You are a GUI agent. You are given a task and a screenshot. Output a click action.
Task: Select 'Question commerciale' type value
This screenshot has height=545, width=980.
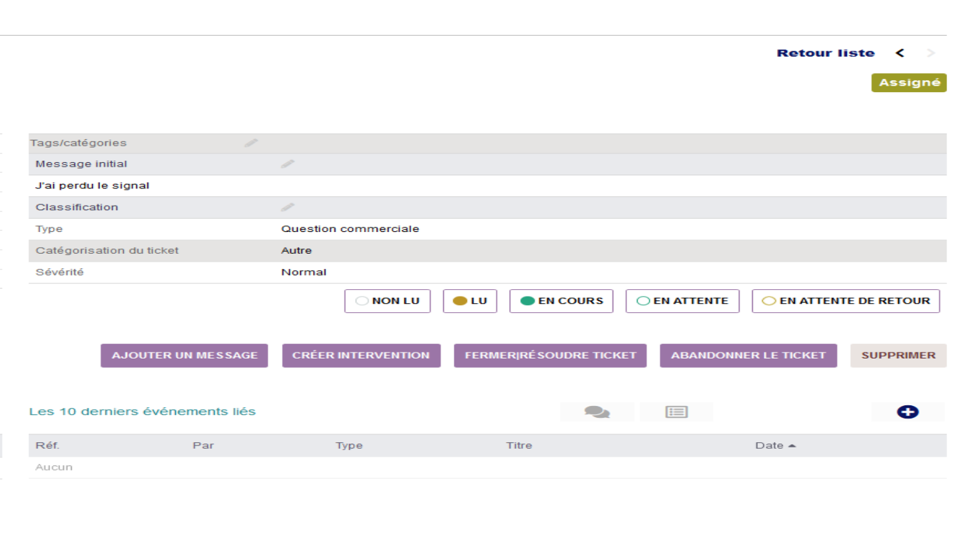(x=350, y=229)
